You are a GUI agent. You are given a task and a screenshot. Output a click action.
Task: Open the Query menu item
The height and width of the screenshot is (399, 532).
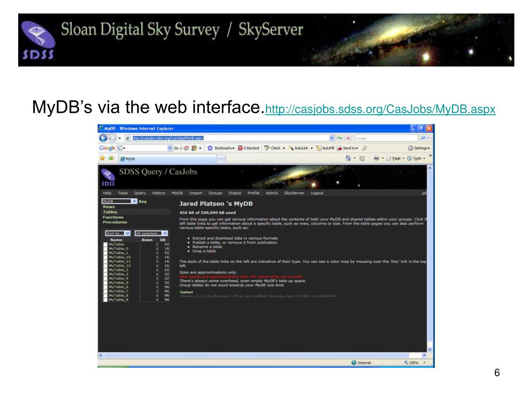pos(140,193)
